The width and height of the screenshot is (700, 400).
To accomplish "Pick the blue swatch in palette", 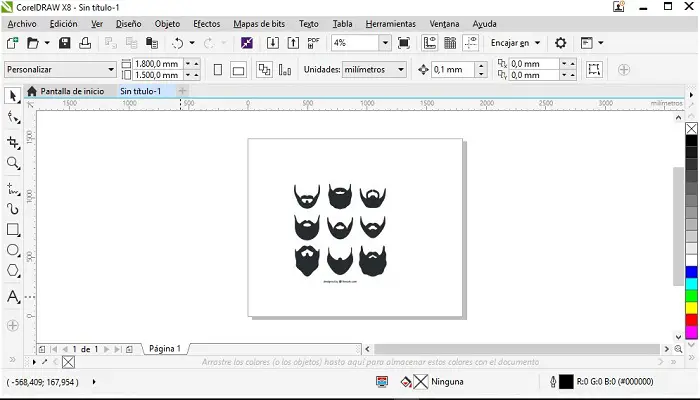I will [x=692, y=272].
